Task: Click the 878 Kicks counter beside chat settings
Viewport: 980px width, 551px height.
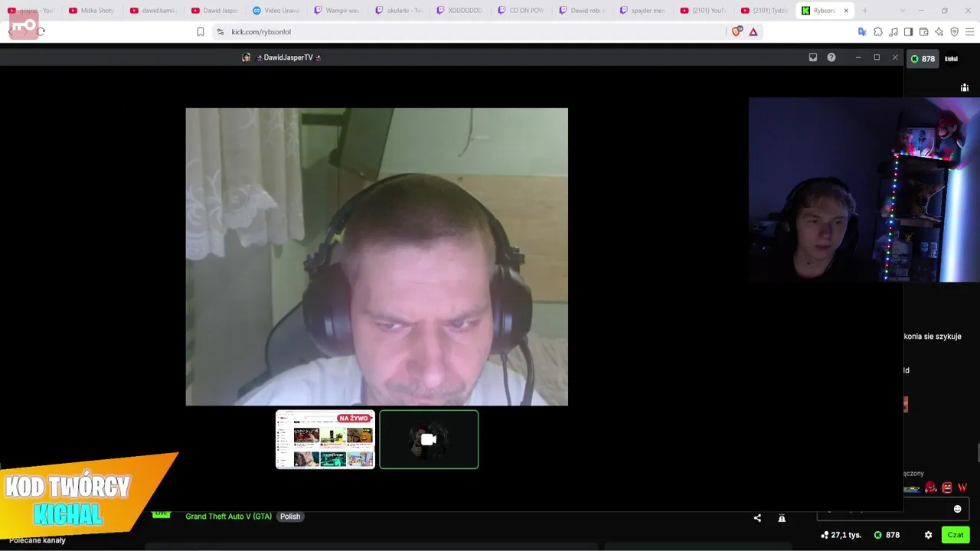Action: (x=887, y=535)
